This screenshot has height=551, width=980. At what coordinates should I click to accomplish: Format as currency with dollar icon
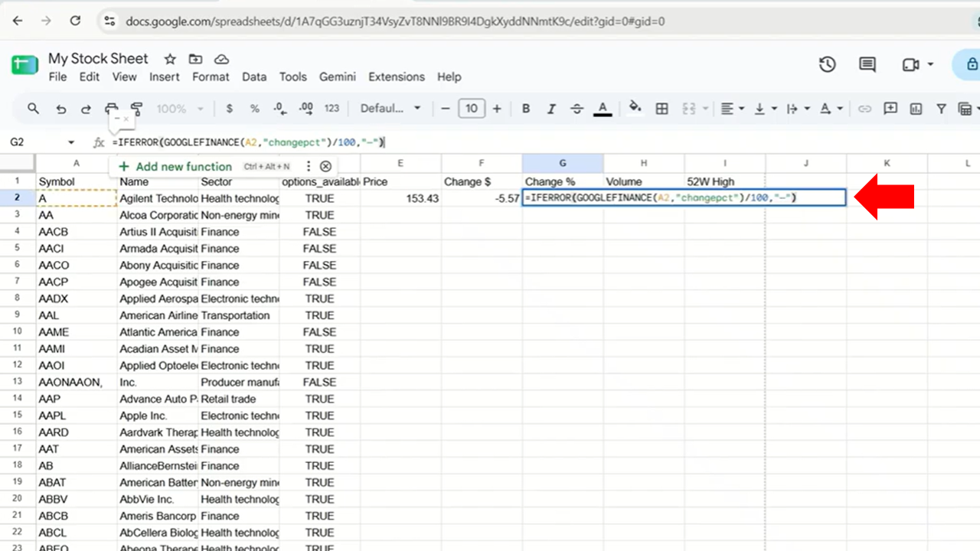(229, 109)
